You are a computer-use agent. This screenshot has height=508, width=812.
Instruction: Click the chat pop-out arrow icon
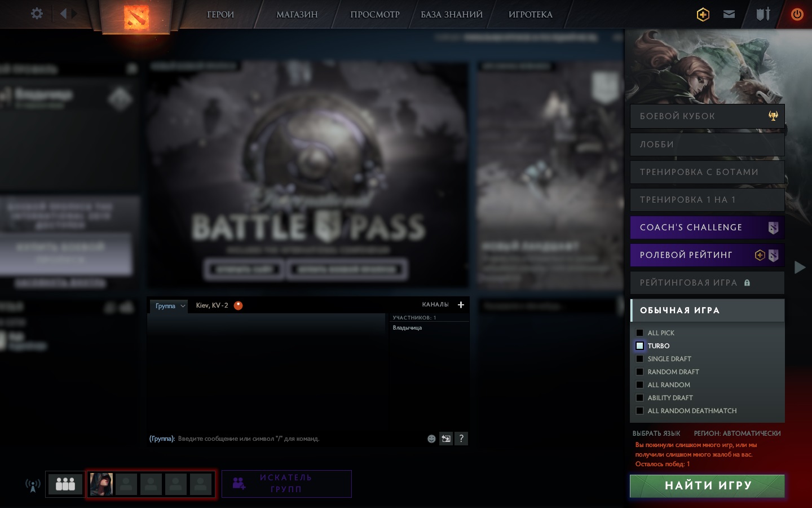[x=446, y=439]
